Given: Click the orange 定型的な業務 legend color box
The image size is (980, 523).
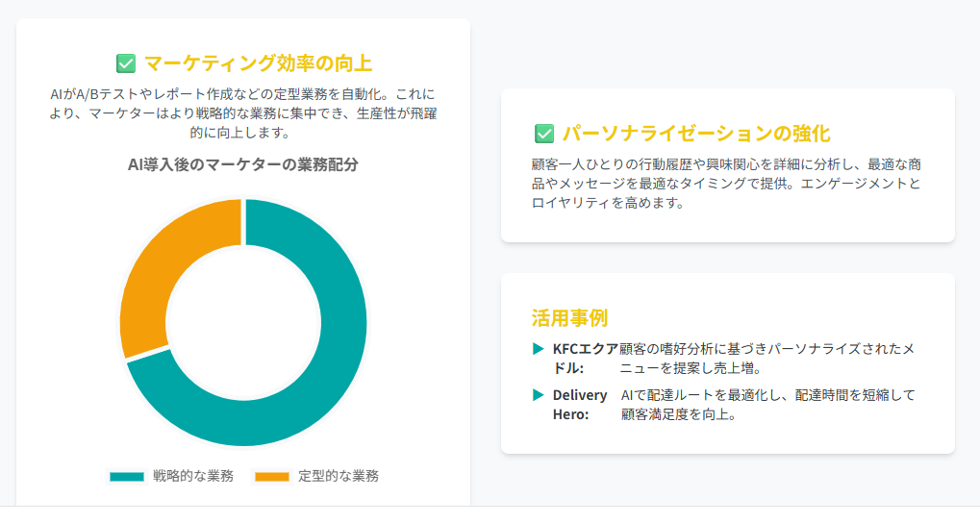Looking at the screenshot, I should tap(272, 476).
